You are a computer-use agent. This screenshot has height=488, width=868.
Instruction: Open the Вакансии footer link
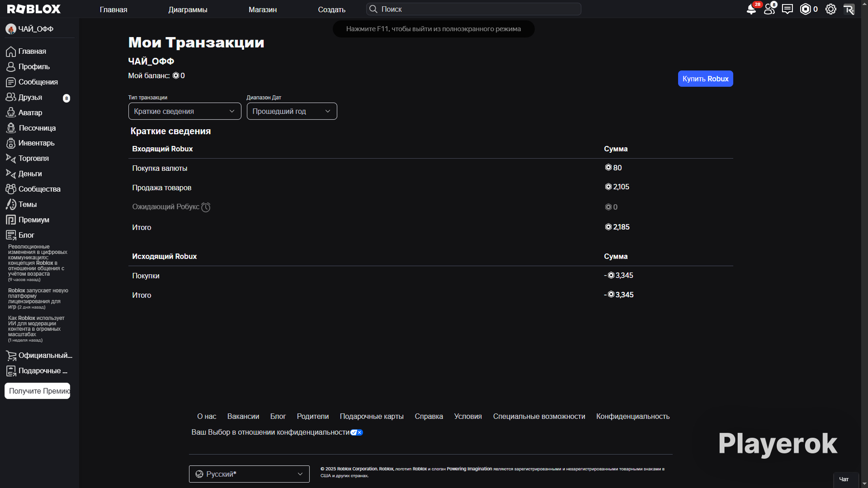coord(243,416)
